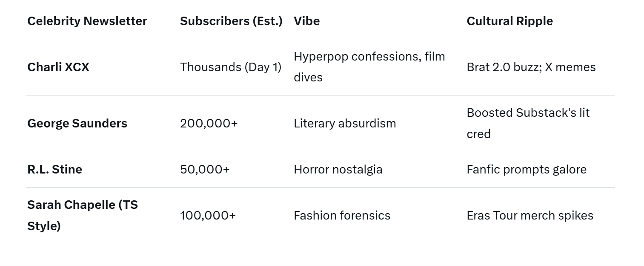The image size is (644, 266).
Task: Click the Sarah Chapelle (TS Style) name
Action: click(82, 215)
